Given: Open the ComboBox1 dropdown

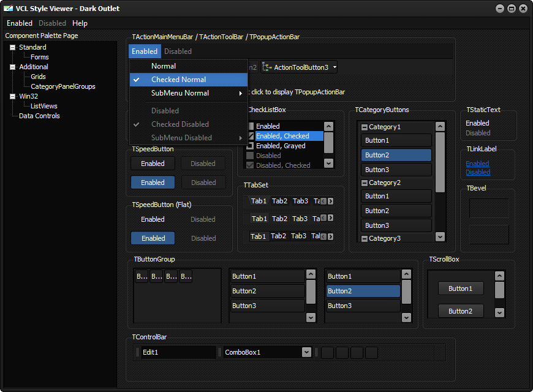Looking at the screenshot, I should click(x=306, y=352).
